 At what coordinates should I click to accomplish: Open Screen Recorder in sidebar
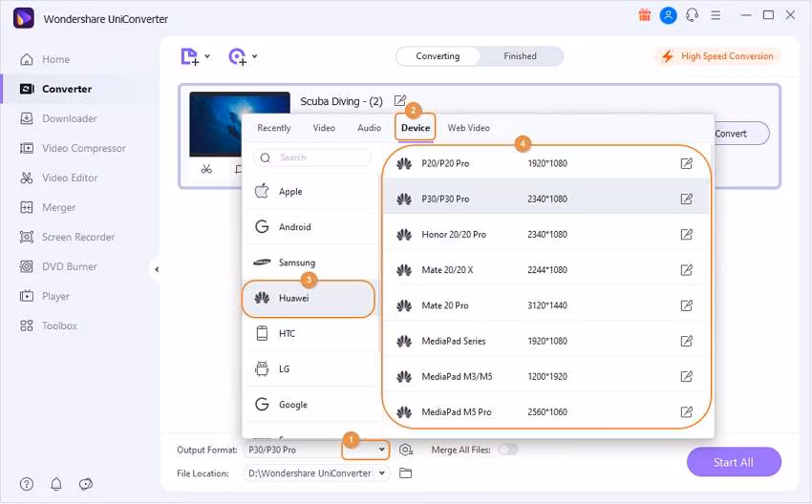click(67, 237)
